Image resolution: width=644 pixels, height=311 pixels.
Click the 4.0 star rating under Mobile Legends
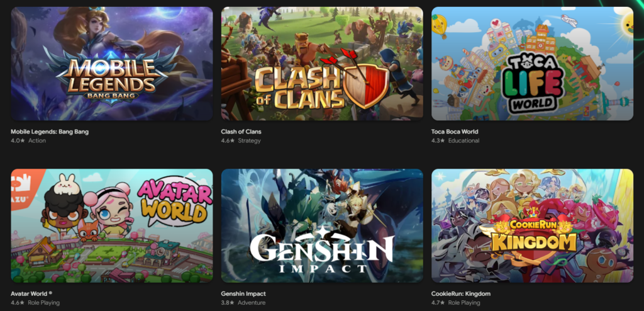[x=18, y=140]
